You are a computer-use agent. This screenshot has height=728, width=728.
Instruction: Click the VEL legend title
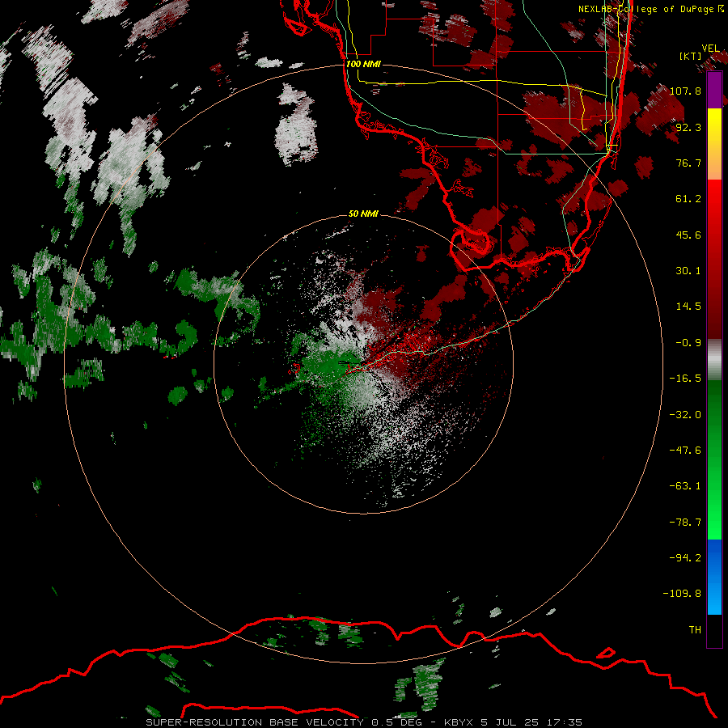pyautogui.click(x=710, y=49)
